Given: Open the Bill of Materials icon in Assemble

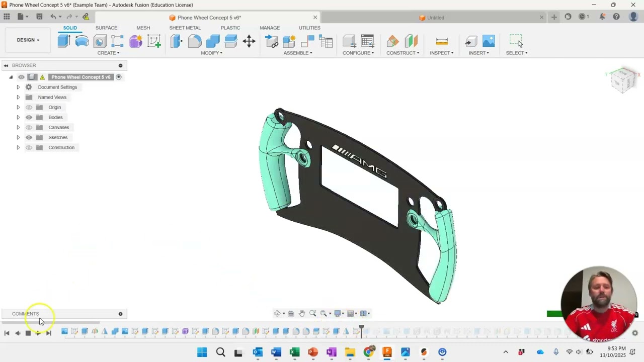Looking at the screenshot, I should (326, 41).
